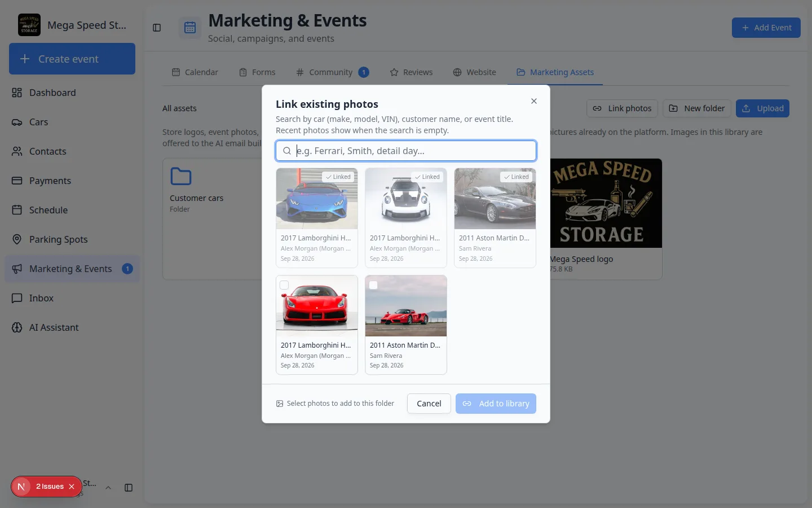The image size is (812, 508).
Task: Select the blue Lamborghini photo
Action: tap(317, 217)
